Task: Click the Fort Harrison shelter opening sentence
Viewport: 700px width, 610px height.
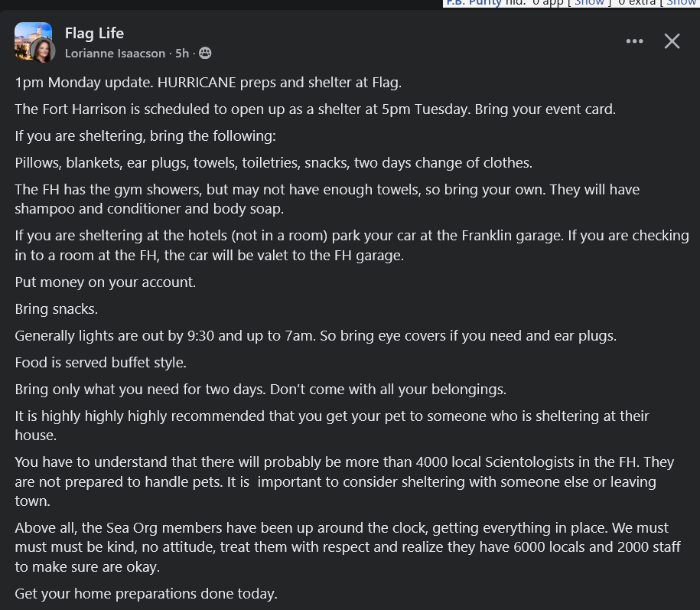Action: coord(314,109)
